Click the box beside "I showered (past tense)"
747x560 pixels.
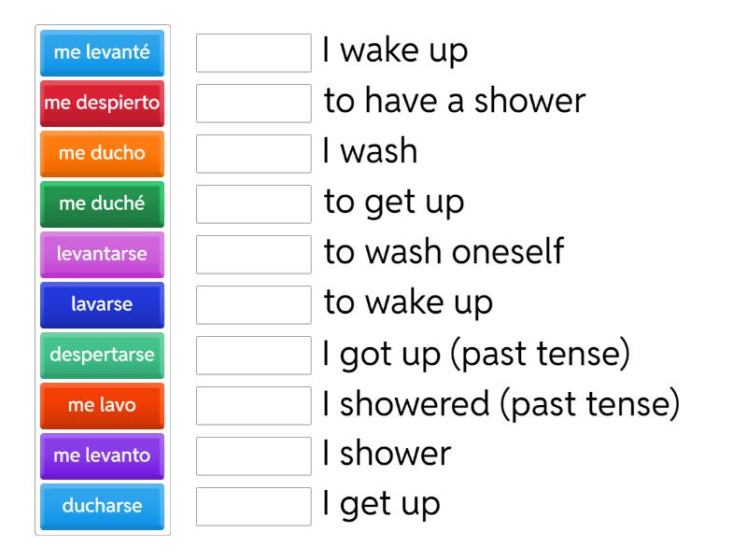[254, 406]
